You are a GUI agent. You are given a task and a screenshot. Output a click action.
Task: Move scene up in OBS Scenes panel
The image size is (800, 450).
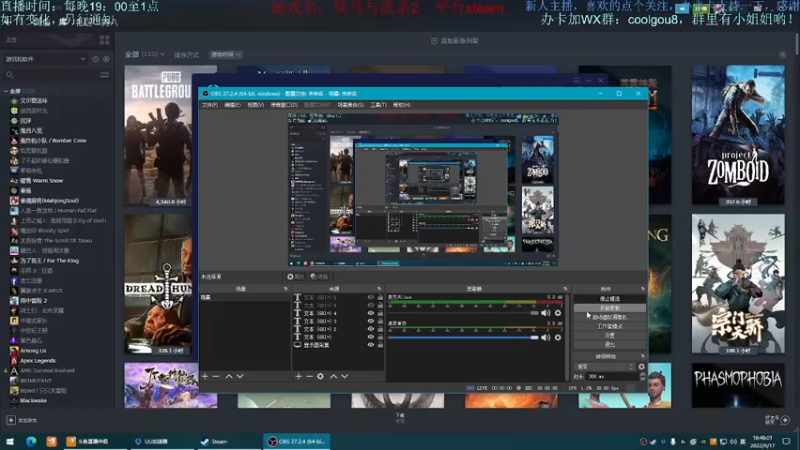(x=229, y=376)
